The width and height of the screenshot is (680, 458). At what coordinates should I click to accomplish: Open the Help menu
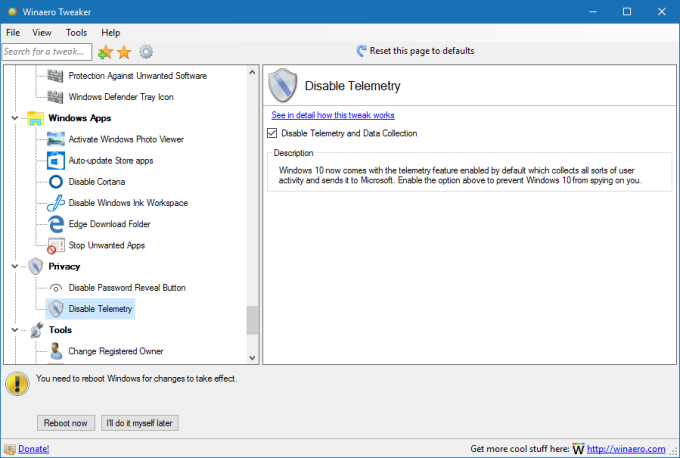(111, 33)
